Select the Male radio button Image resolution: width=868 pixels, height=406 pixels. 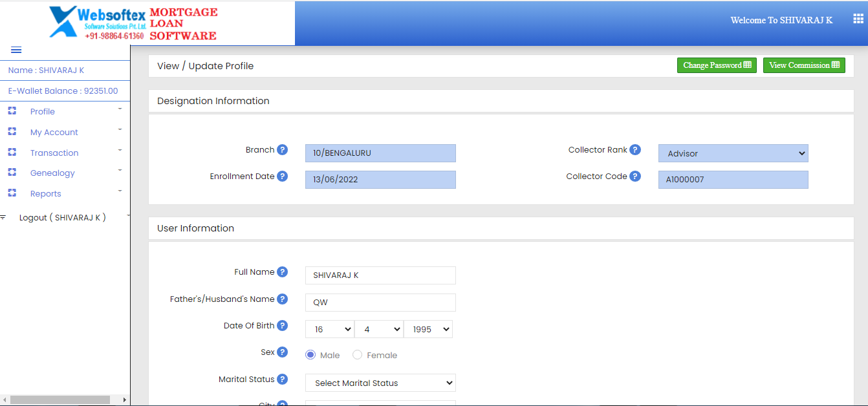(x=310, y=355)
